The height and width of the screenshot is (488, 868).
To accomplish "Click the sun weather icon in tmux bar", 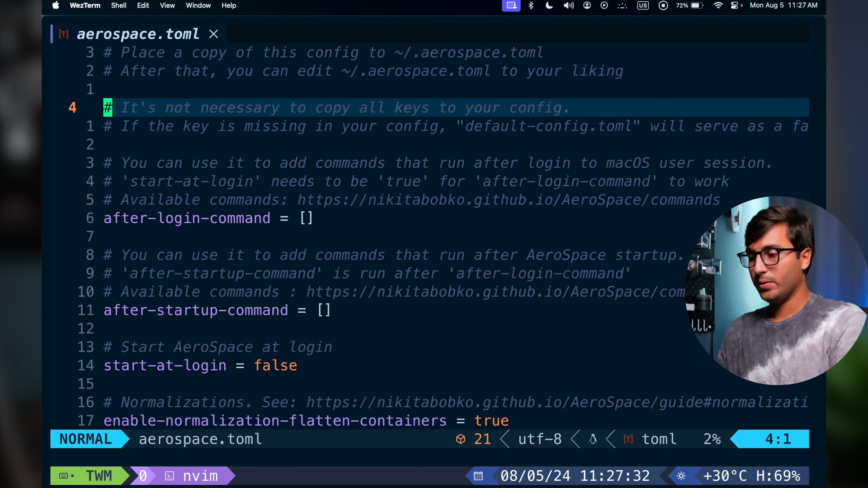I will (x=681, y=476).
